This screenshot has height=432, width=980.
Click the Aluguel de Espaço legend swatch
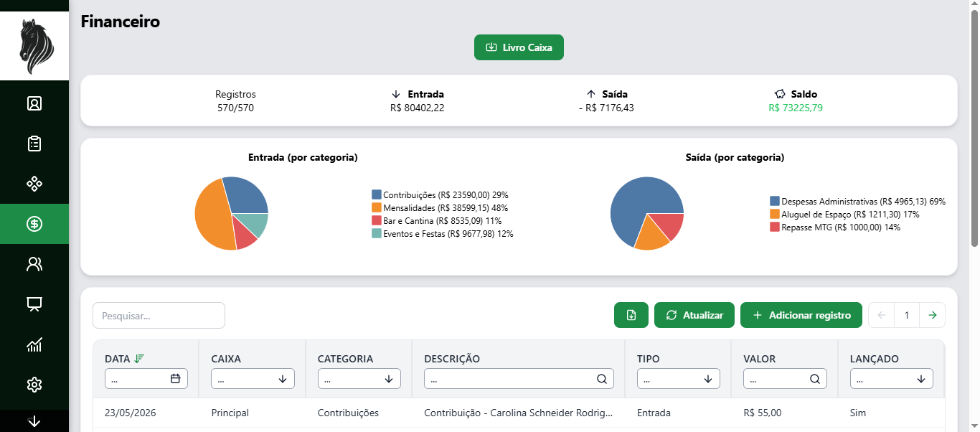pos(775,214)
